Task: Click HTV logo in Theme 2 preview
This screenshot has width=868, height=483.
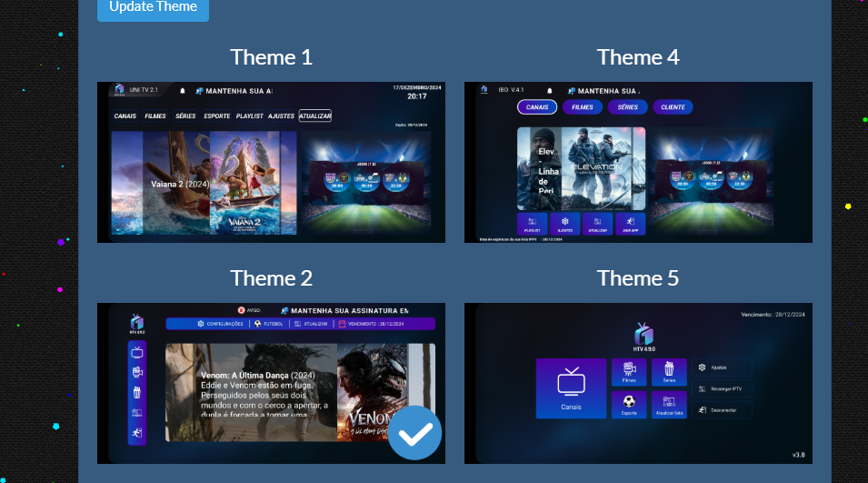Action: pyautogui.click(x=136, y=324)
